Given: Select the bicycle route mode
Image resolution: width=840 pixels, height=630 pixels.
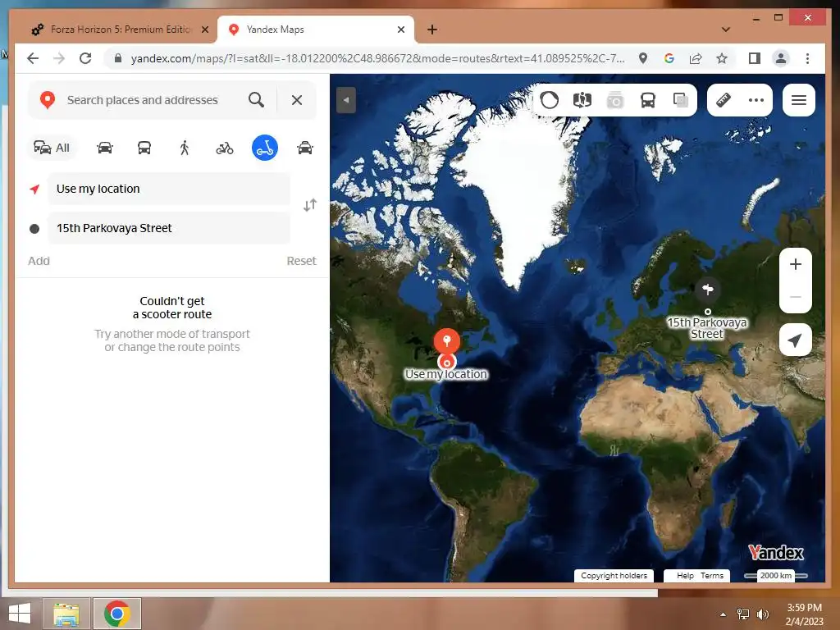Looking at the screenshot, I should [225, 148].
